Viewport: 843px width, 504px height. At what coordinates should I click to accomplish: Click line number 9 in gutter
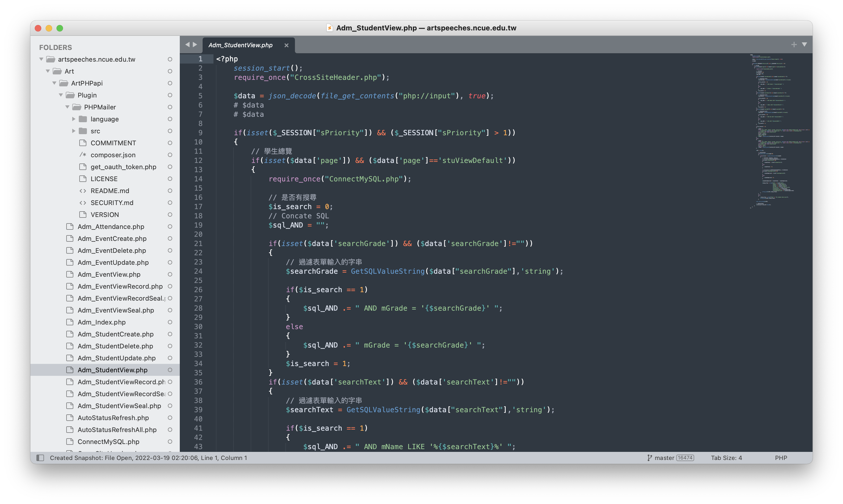point(200,133)
